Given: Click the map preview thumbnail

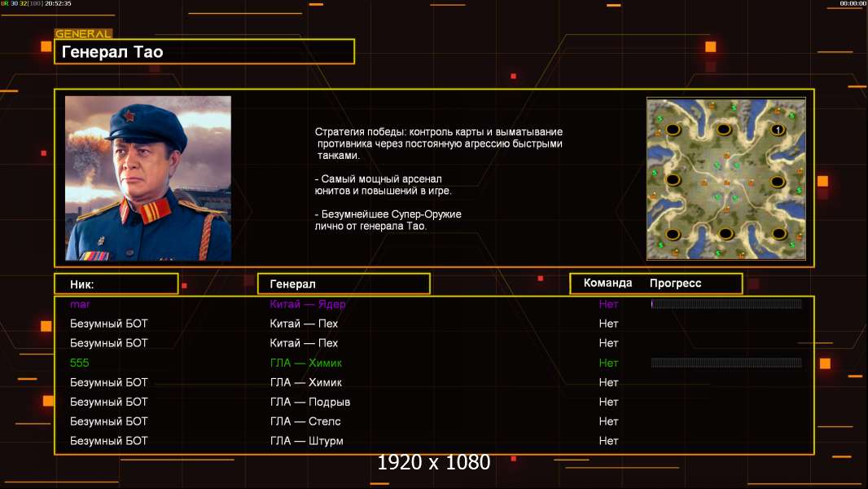Looking at the screenshot, I should [726, 178].
